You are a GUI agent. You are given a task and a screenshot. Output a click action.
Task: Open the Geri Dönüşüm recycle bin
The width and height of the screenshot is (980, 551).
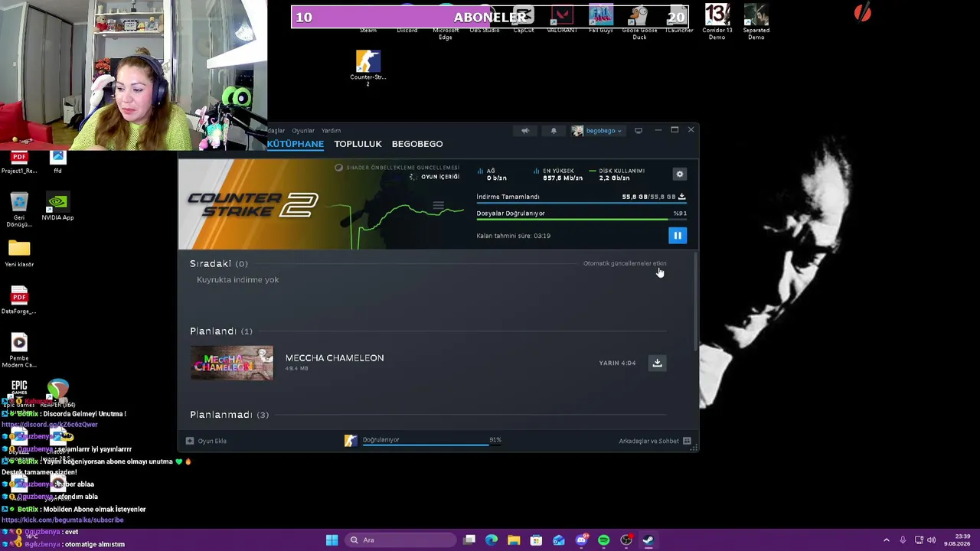tap(19, 209)
